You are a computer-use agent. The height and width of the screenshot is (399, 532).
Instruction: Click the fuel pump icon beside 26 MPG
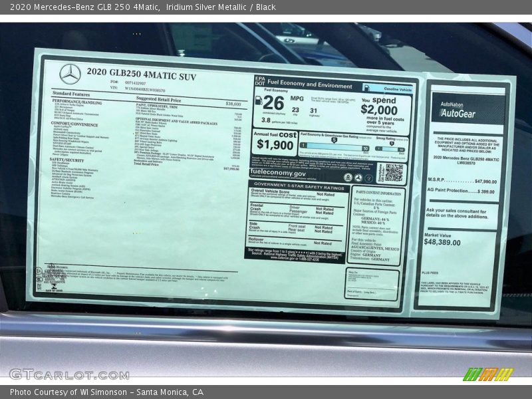(259, 100)
